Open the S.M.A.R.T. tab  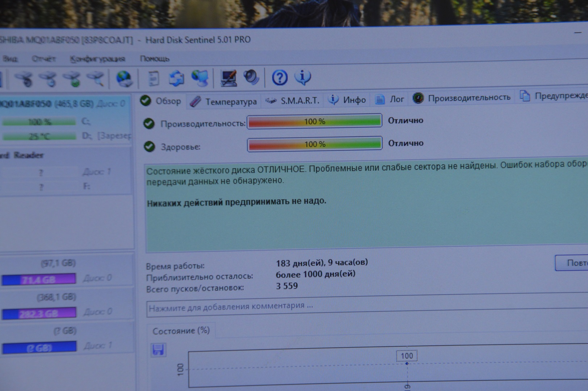[293, 100]
